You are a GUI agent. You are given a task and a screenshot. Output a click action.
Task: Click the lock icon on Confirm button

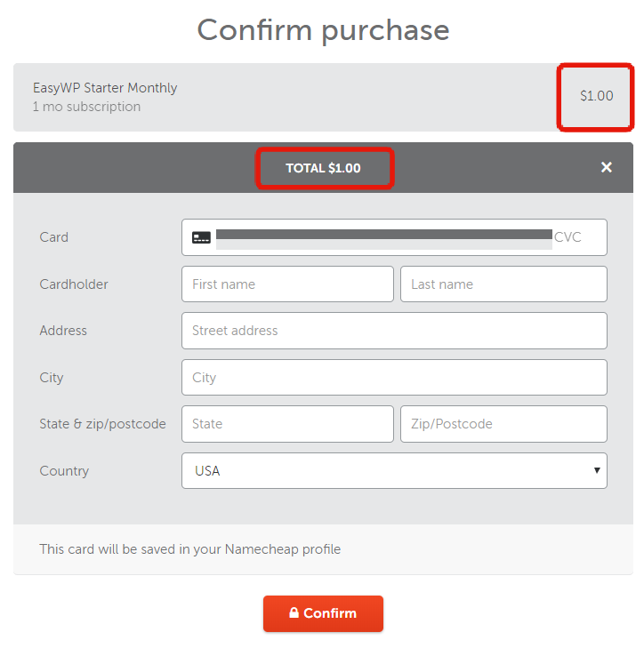coord(294,612)
